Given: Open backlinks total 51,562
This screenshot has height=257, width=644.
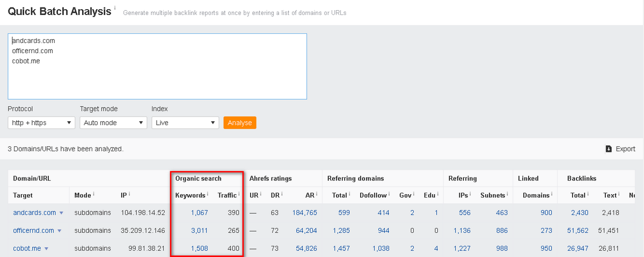Looking at the screenshot, I should [x=578, y=230].
